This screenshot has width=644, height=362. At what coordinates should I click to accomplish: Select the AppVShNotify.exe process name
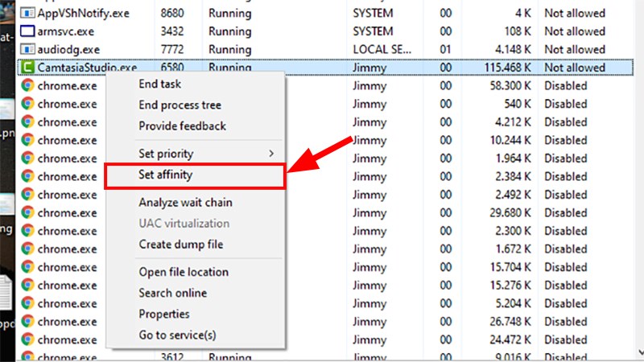[84, 13]
